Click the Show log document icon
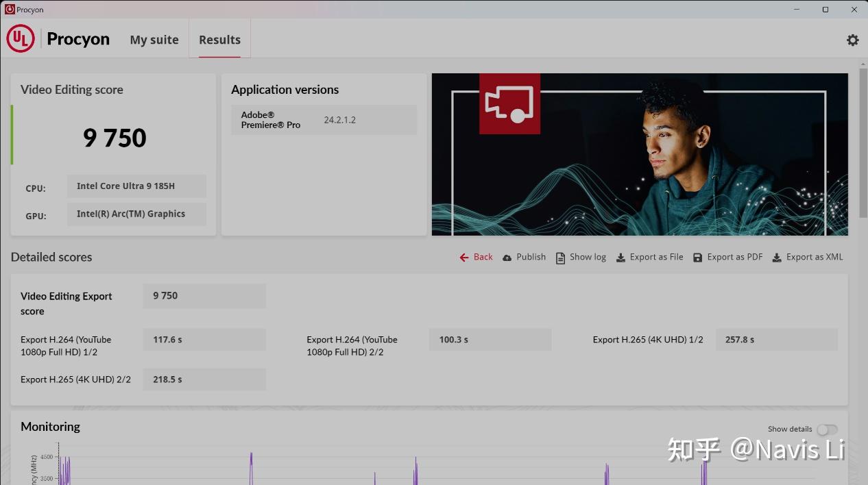 point(560,258)
